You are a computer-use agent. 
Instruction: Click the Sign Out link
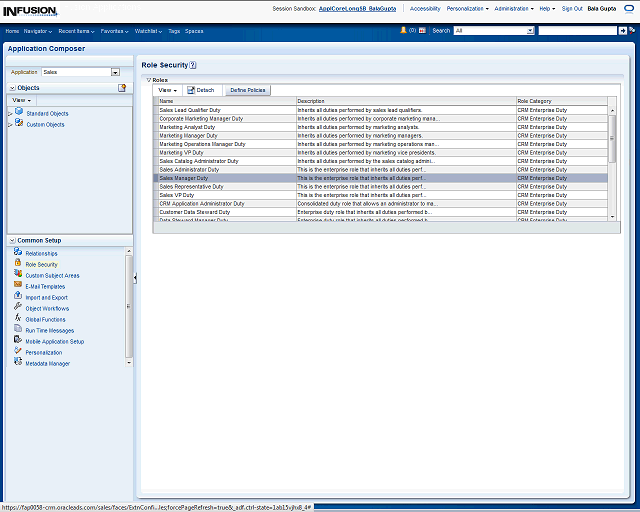[x=572, y=8]
